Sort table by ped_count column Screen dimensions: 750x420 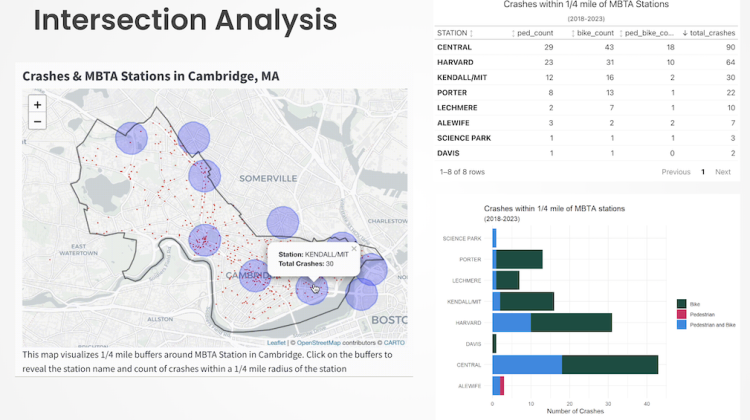[532, 33]
